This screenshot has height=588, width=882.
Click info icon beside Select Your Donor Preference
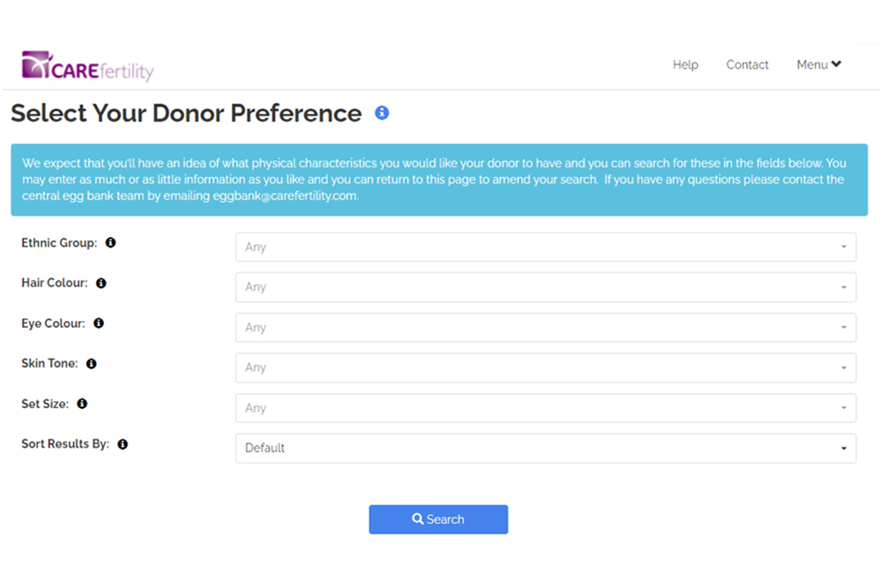coord(382,113)
